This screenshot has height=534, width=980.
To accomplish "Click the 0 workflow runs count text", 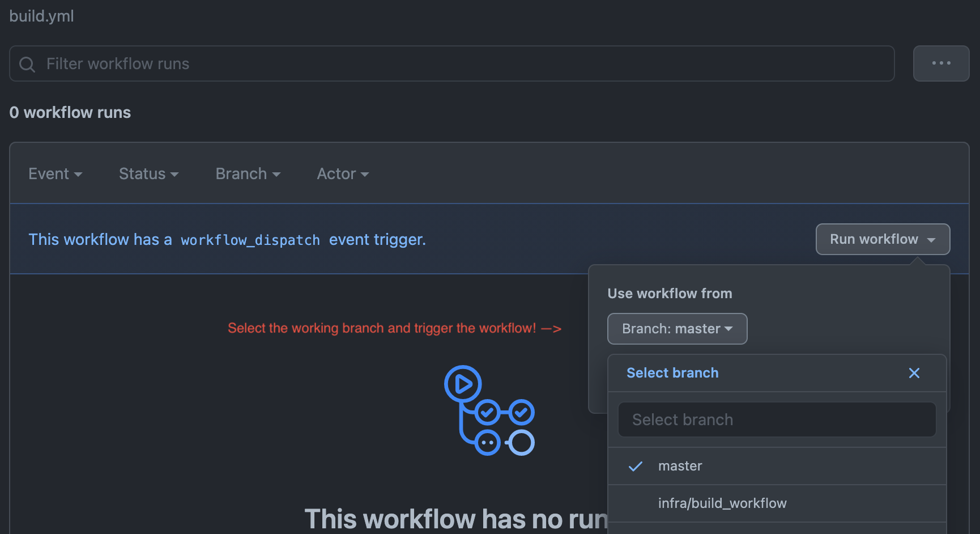I will point(70,112).
